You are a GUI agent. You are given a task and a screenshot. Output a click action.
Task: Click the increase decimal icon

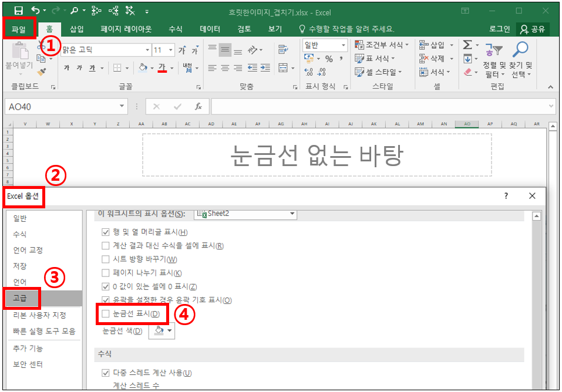(x=308, y=72)
